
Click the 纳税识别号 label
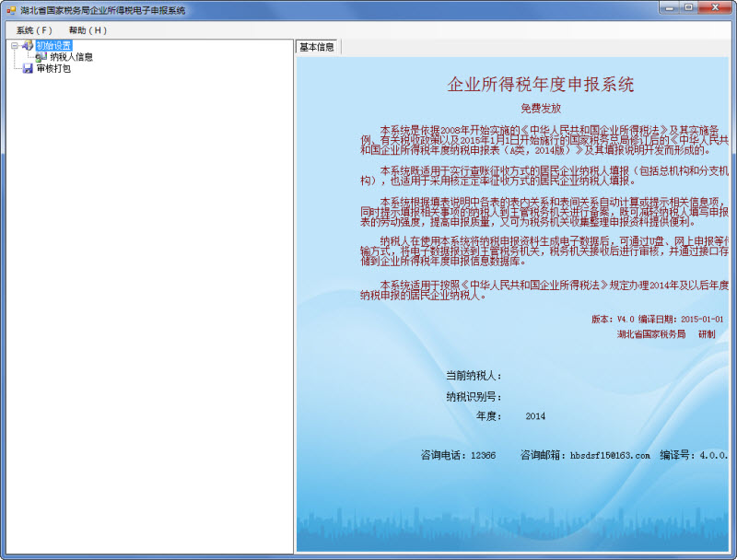[x=474, y=397]
